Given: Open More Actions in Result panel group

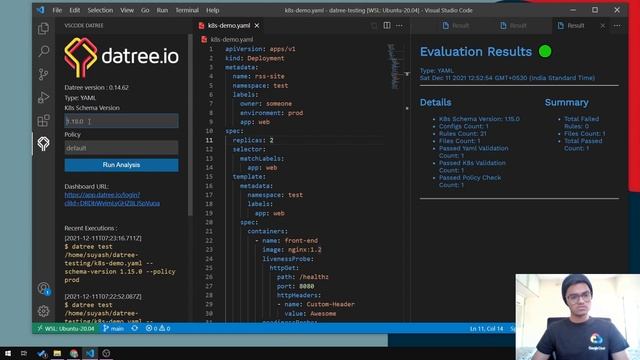Looking at the screenshot, I should pyautogui.click(x=617, y=25).
